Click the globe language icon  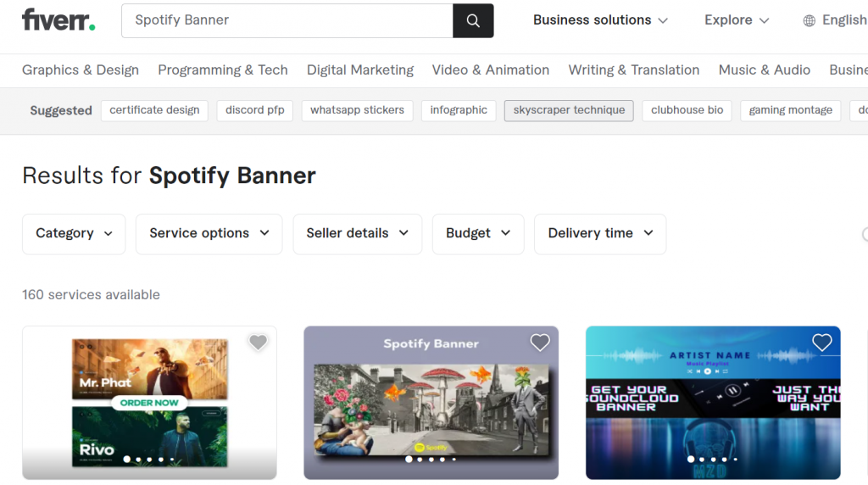point(810,20)
